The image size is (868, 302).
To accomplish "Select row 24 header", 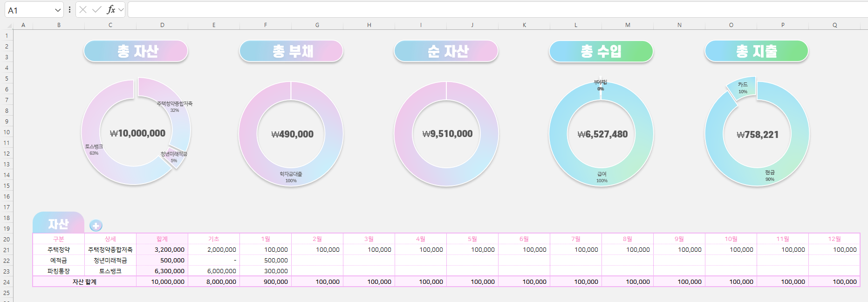I will 7,282.
